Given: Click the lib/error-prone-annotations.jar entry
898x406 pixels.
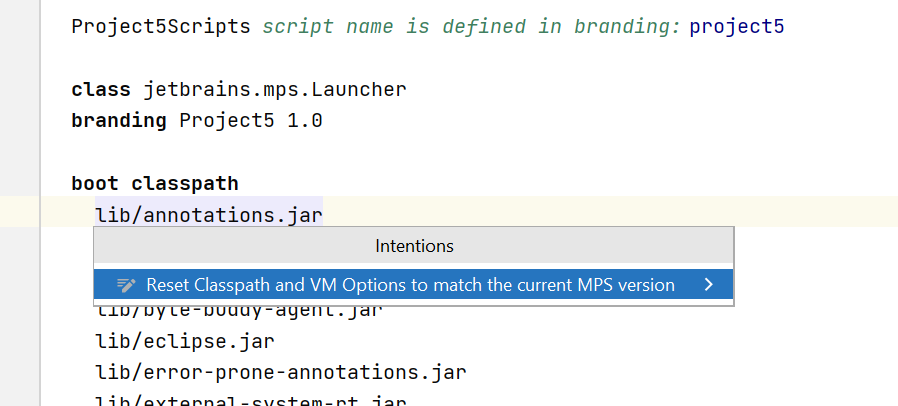Looking at the screenshot, I should click(280, 373).
